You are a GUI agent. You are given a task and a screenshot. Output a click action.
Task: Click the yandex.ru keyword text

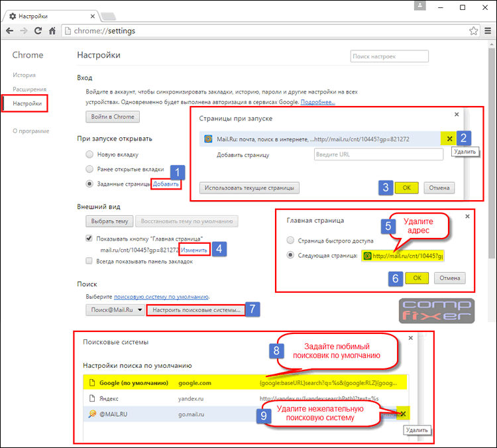tap(191, 398)
